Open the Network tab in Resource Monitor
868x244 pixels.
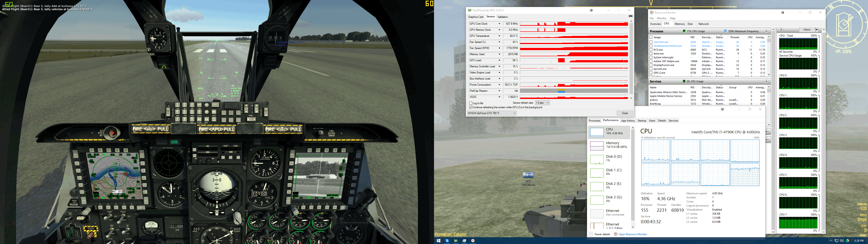pyautogui.click(x=703, y=24)
